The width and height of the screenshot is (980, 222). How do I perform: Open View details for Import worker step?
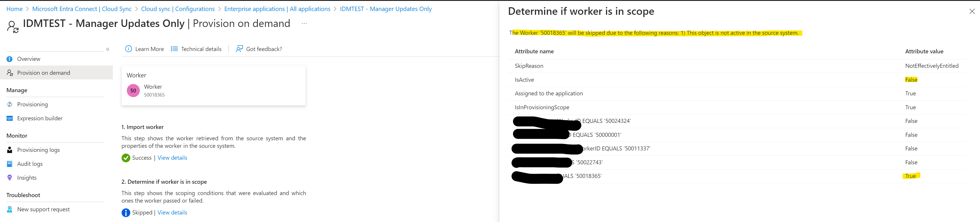pyautogui.click(x=172, y=158)
